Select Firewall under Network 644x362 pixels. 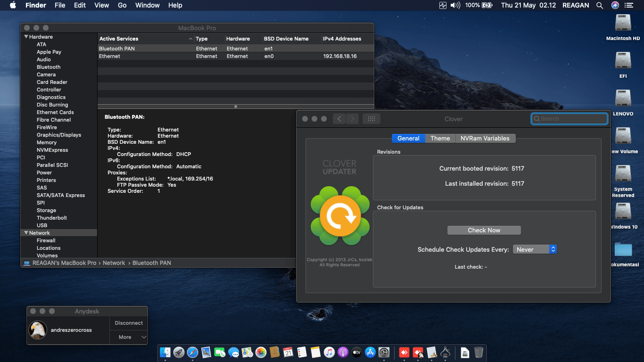[x=46, y=240]
